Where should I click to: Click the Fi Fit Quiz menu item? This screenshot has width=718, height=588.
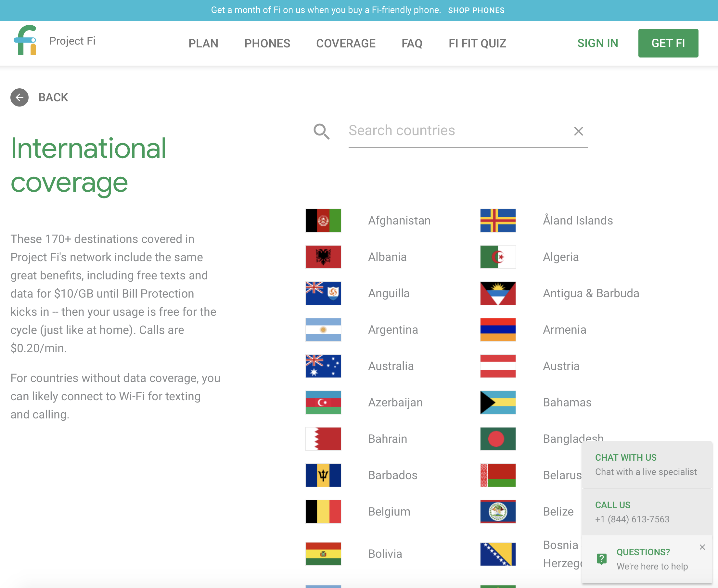pos(478,43)
